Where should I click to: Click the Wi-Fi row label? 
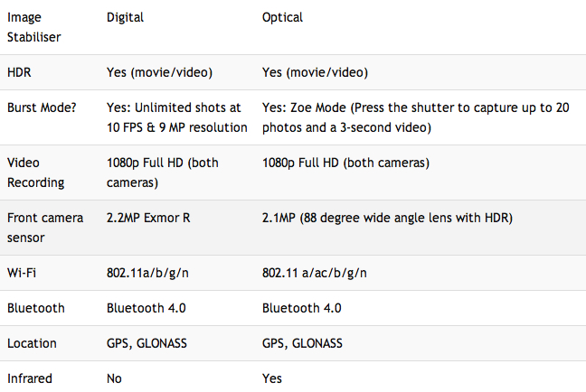pyautogui.click(x=22, y=273)
